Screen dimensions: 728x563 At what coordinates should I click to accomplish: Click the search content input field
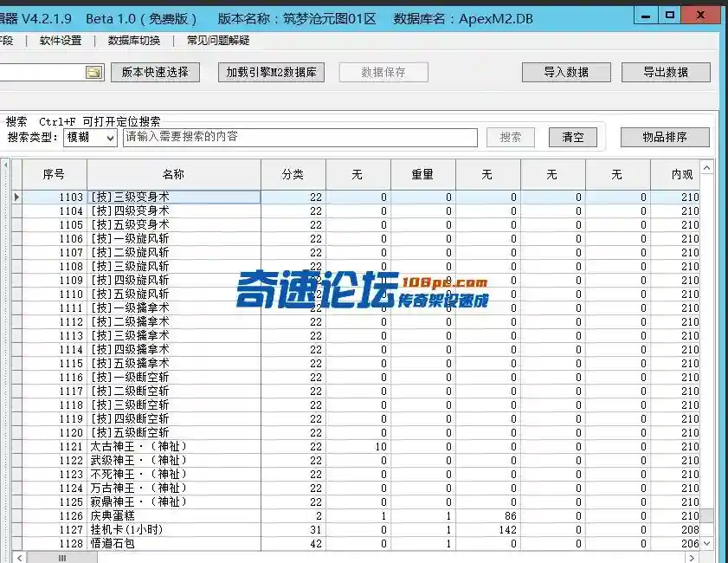click(x=300, y=138)
